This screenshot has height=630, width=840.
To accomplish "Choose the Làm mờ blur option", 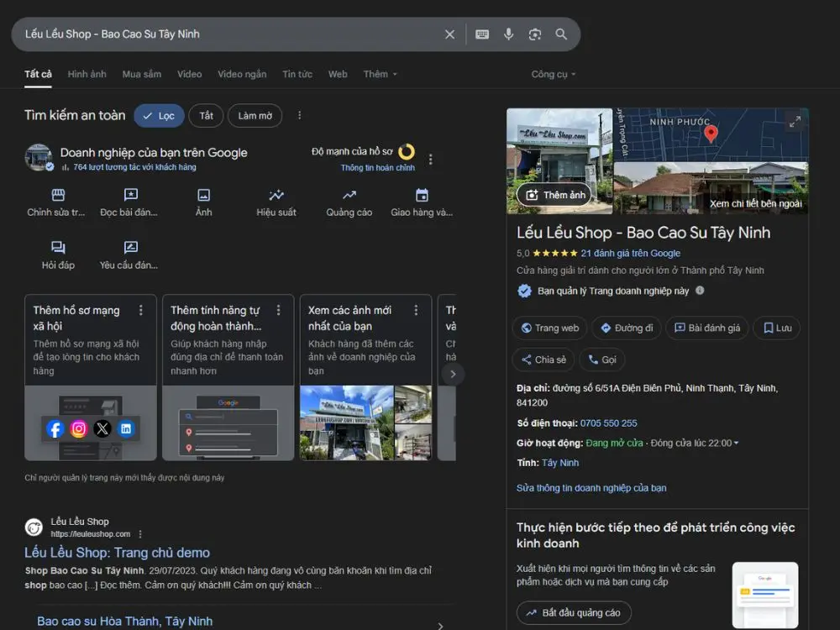I will [255, 116].
